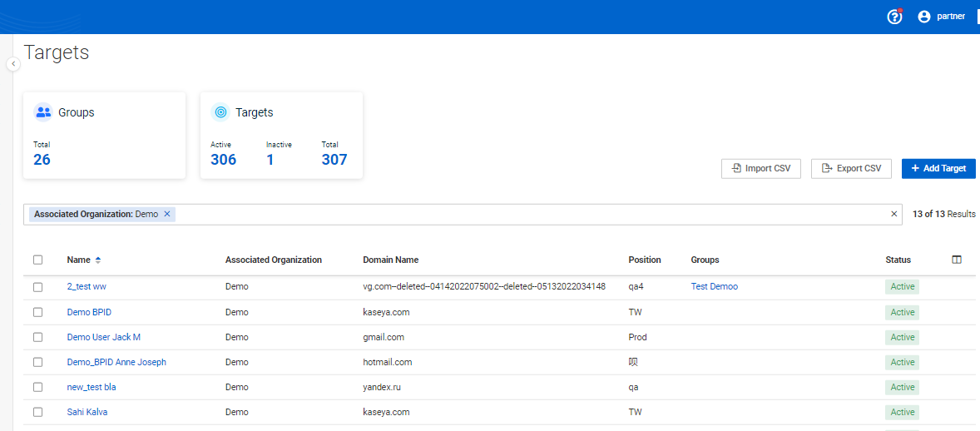Select all rows with header checkbox
This screenshot has width=980, height=431.
pos(38,260)
